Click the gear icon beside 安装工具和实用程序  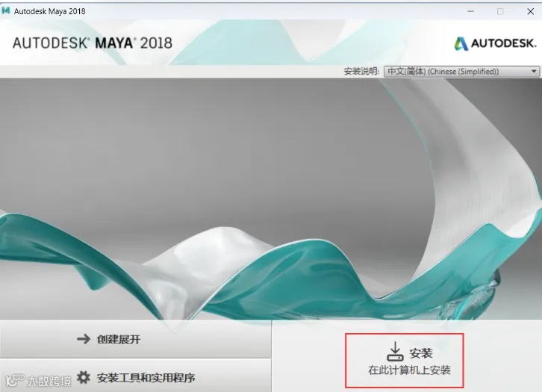84,378
